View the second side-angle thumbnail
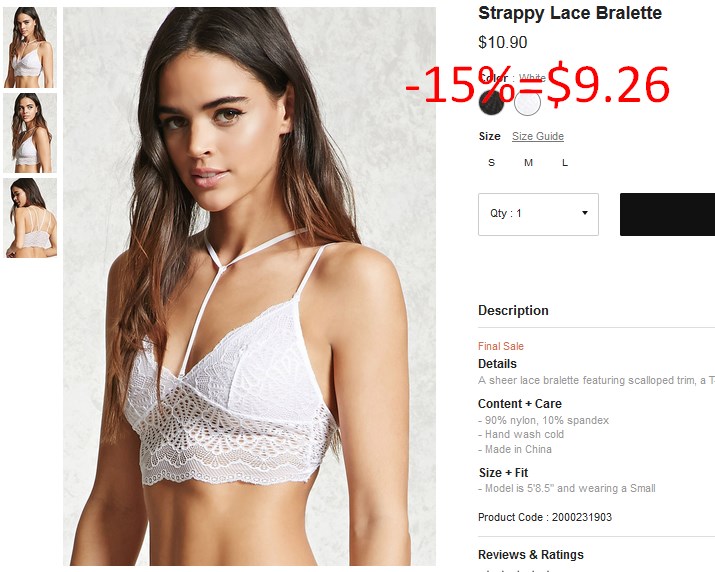The height and width of the screenshot is (572, 715). [30, 133]
